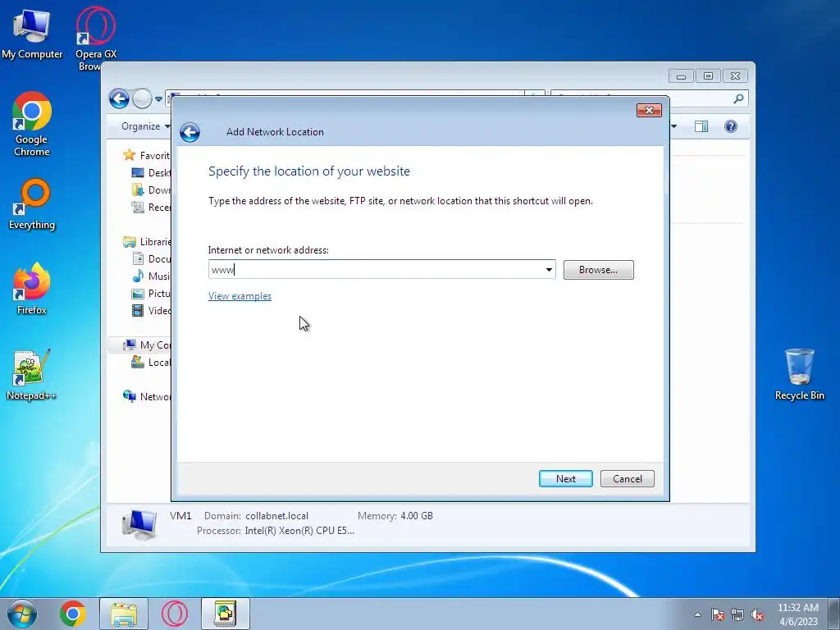Open My Computer desktop icon
The image size is (840, 630).
[32, 34]
